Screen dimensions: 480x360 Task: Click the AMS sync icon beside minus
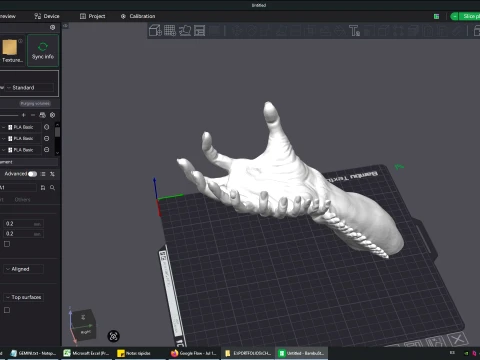43,115
